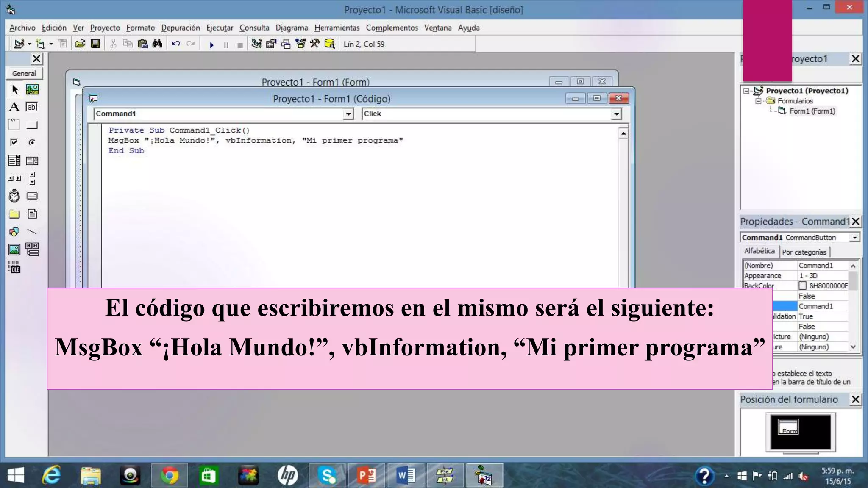
Task: Select the TextBox tool in toolbox
Action: (32, 107)
